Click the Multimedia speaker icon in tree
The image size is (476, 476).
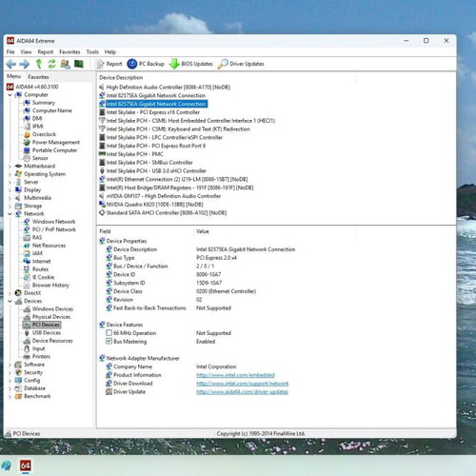[x=18, y=198]
